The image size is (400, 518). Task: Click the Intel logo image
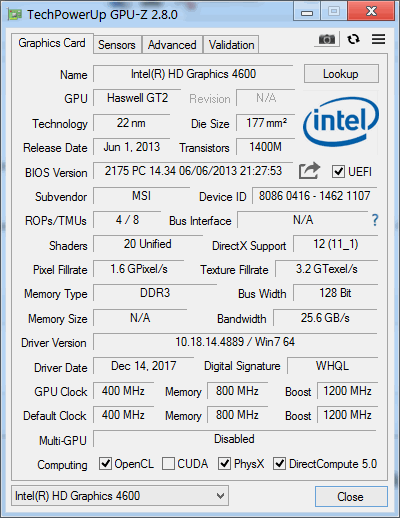point(341,122)
